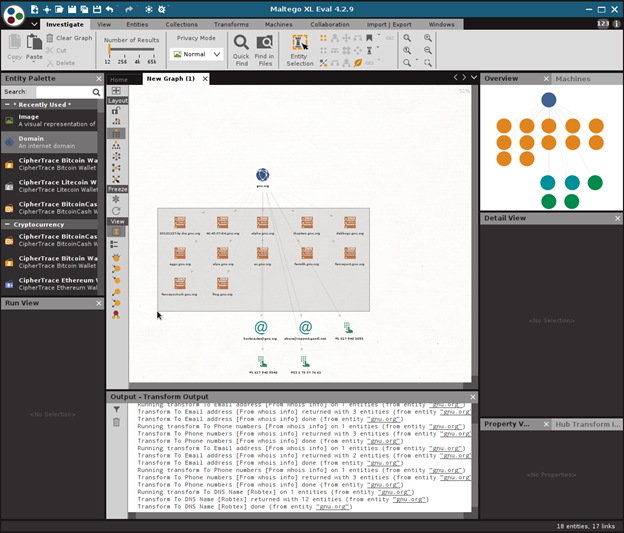Open quick access dropdown beside logo
This screenshot has height=533, width=624.
click(x=35, y=24)
